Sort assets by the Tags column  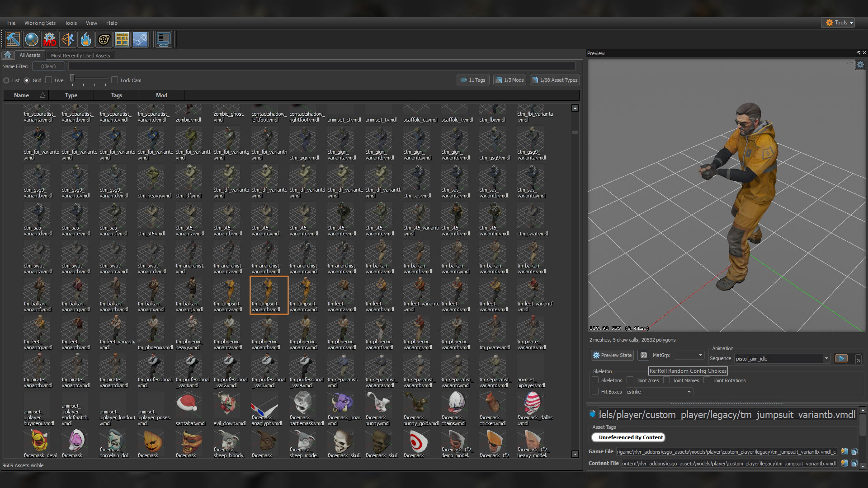(117, 95)
